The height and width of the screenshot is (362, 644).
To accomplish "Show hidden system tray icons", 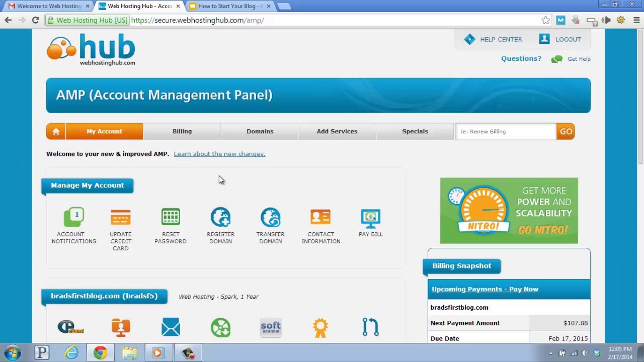I will [x=551, y=353].
